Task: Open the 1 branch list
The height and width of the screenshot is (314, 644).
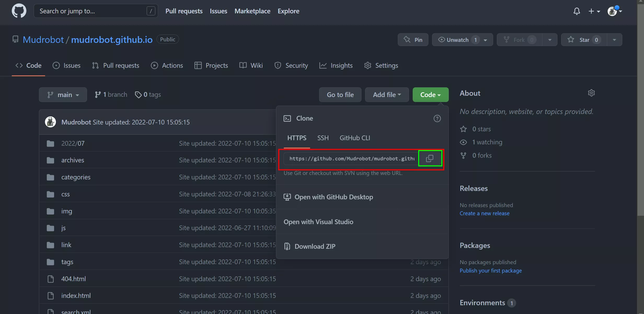Action: click(111, 95)
